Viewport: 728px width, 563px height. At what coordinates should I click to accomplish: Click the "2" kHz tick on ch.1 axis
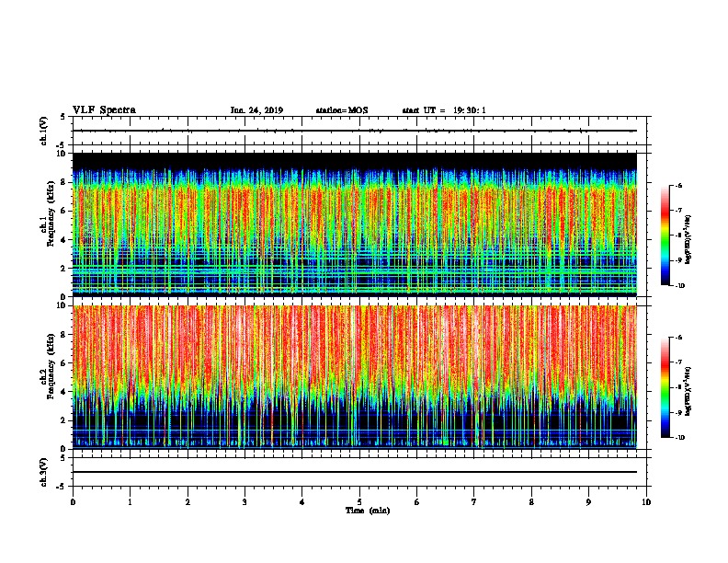click(x=63, y=268)
